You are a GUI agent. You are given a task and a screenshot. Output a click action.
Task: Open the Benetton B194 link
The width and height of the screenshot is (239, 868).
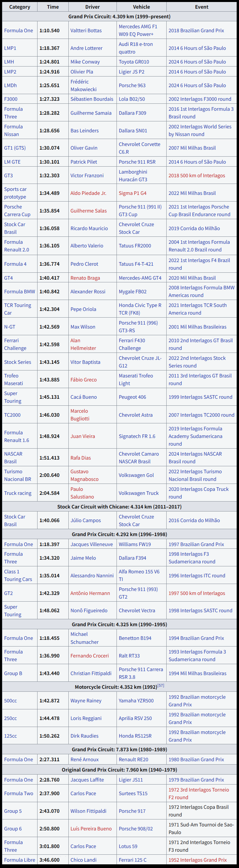[x=135, y=639]
